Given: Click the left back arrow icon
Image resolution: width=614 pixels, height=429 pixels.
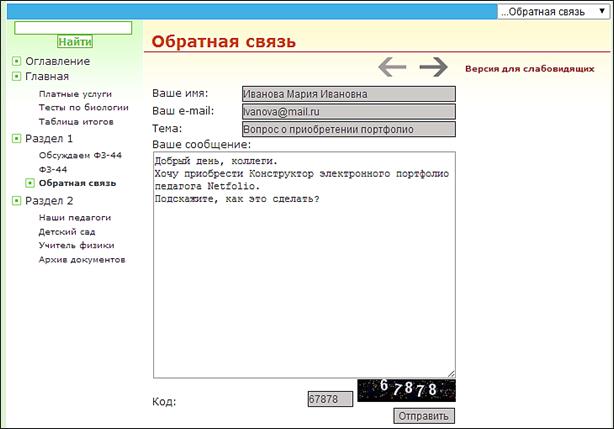Looking at the screenshot, I should (392, 67).
